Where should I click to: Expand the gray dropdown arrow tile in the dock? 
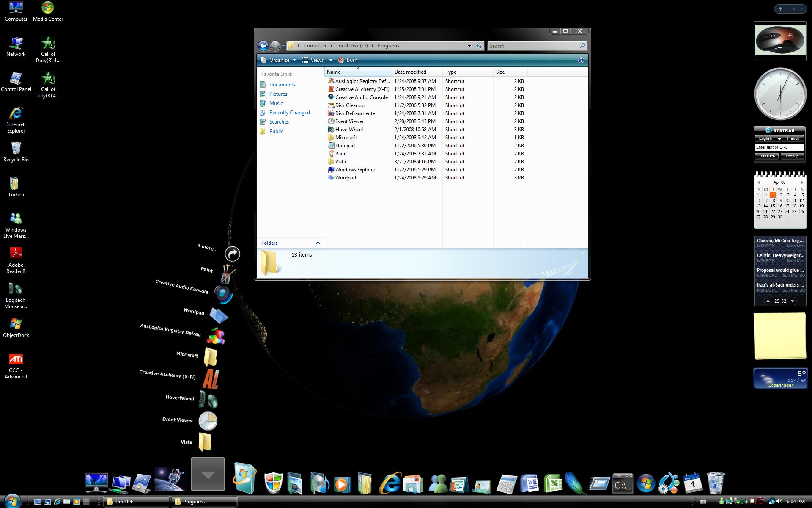coord(208,474)
